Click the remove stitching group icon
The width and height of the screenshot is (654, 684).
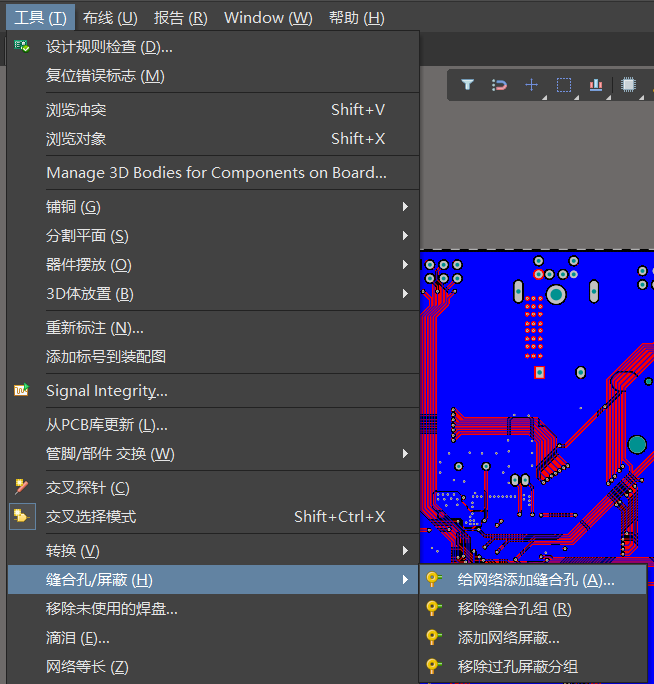pyautogui.click(x=434, y=608)
